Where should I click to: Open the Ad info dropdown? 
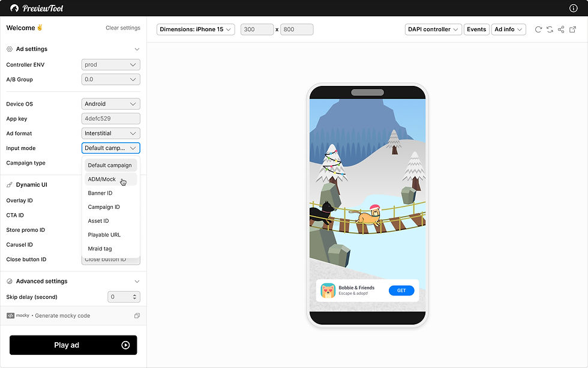click(x=508, y=29)
